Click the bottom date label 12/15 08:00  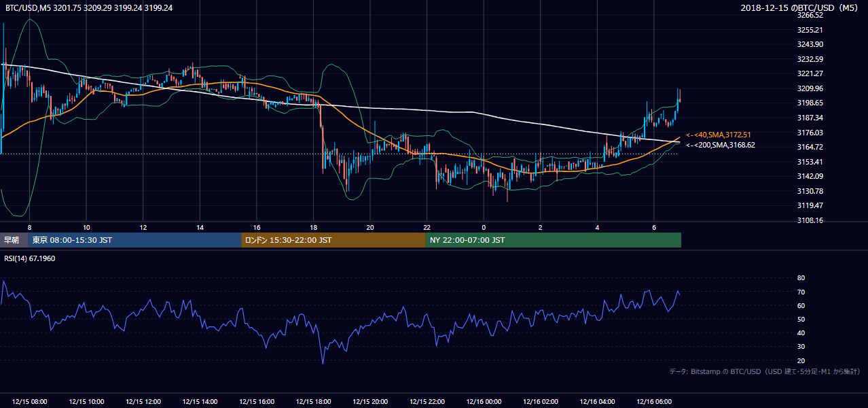click(29, 402)
